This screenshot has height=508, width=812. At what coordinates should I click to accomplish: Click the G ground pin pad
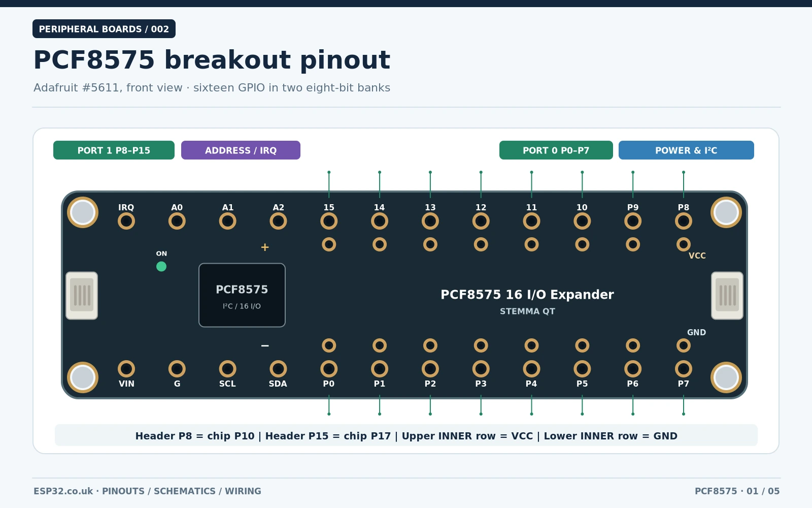[177, 369]
